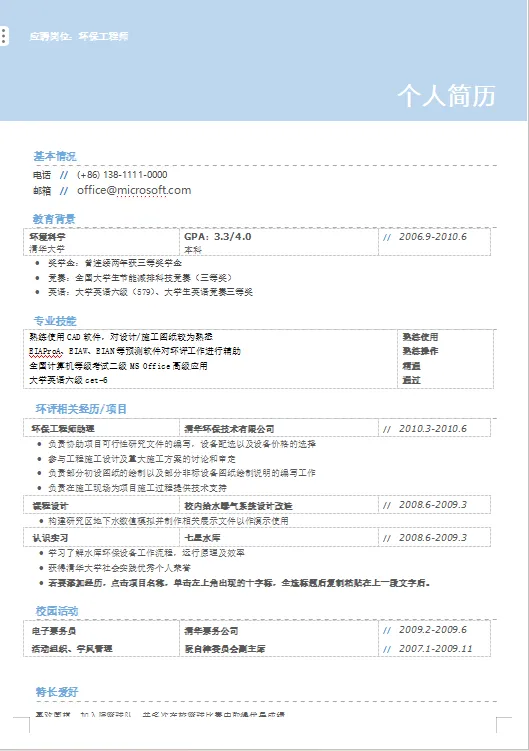Click the 竞赛 bullet line

point(140,277)
